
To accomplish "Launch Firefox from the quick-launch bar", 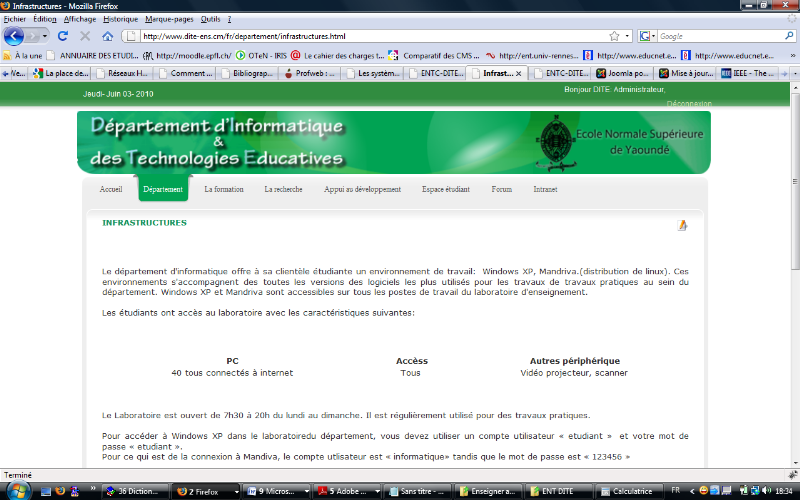I will pos(60,491).
